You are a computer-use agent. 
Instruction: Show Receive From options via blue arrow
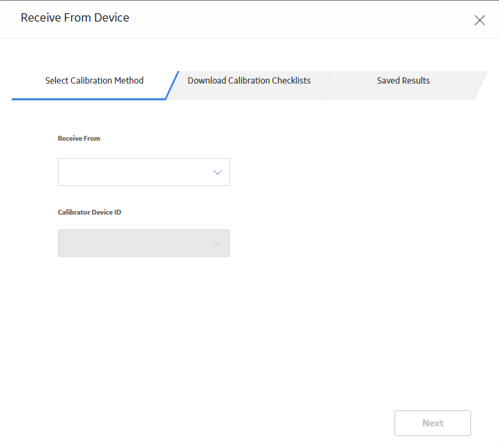pyautogui.click(x=217, y=172)
